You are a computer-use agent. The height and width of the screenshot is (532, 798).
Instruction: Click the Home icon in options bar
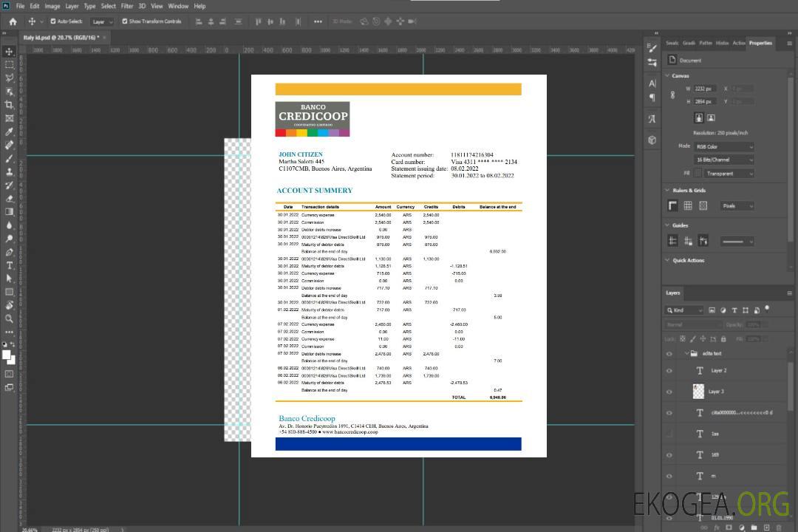coord(13,21)
